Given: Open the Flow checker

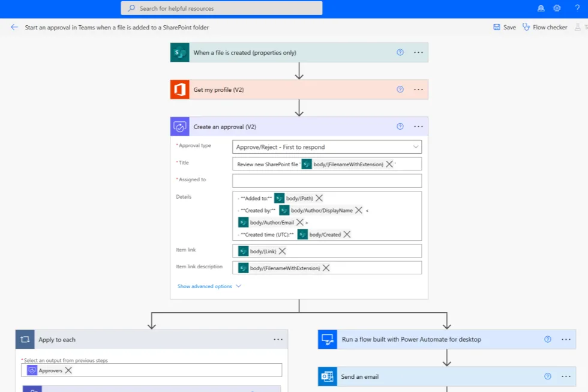Looking at the screenshot, I should 545,27.
